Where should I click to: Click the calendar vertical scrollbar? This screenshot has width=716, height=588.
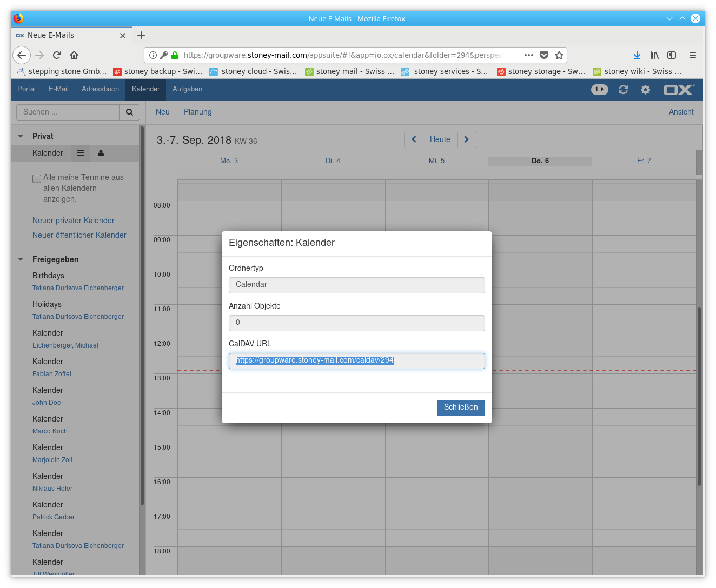pos(699,395)
